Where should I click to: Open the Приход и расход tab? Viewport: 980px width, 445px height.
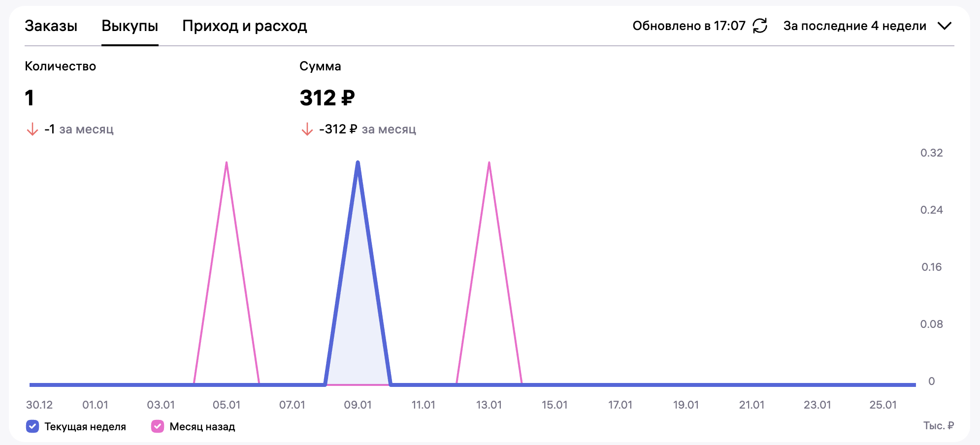tap(245, 26)
